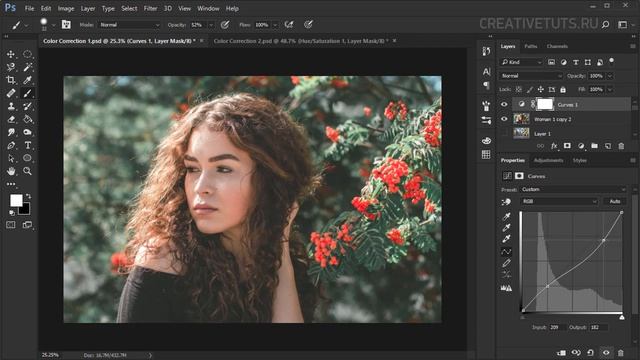Click the white foreground color swatch
640x360 pixels.
click(x=16, y=200)
